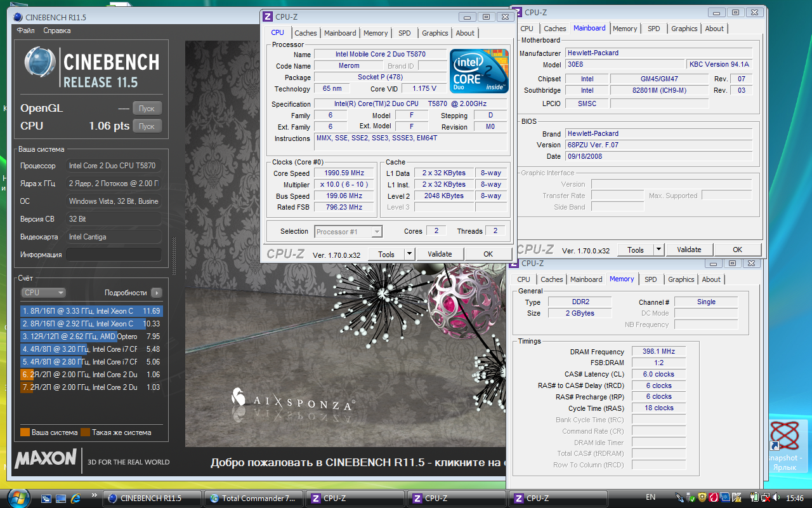Click the volume speaker tray icon
Viewport: 812px width, 508px height.
click(777, 498)
